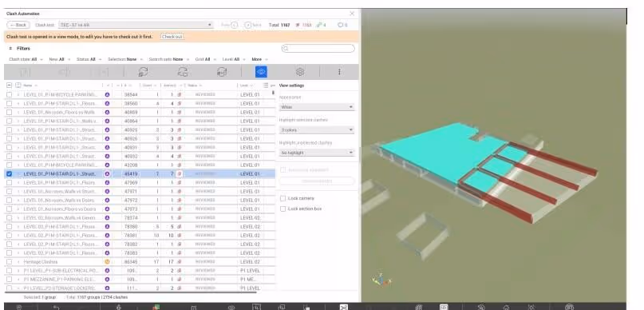Open the Highlight unselected clashes dropdown
644x310 pixels.
pos(317,153)
